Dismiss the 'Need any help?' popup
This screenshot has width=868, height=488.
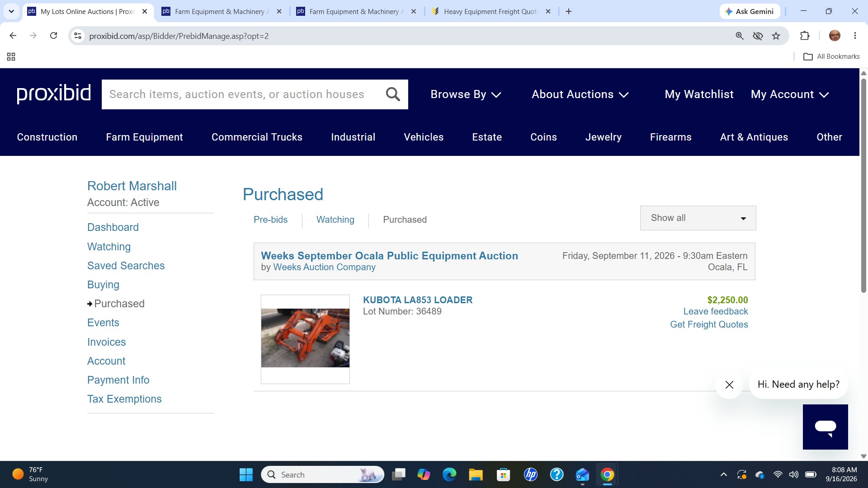[729, 385]
